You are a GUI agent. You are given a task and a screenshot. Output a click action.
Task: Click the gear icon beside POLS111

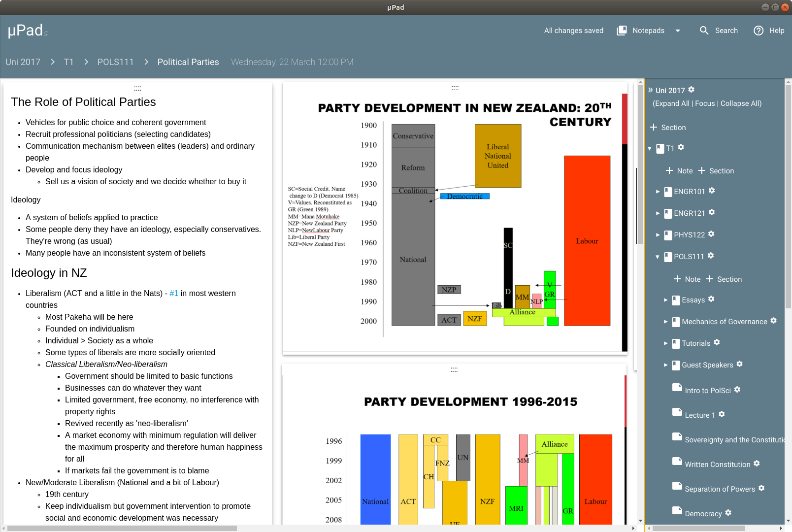[x=711, y=256]
